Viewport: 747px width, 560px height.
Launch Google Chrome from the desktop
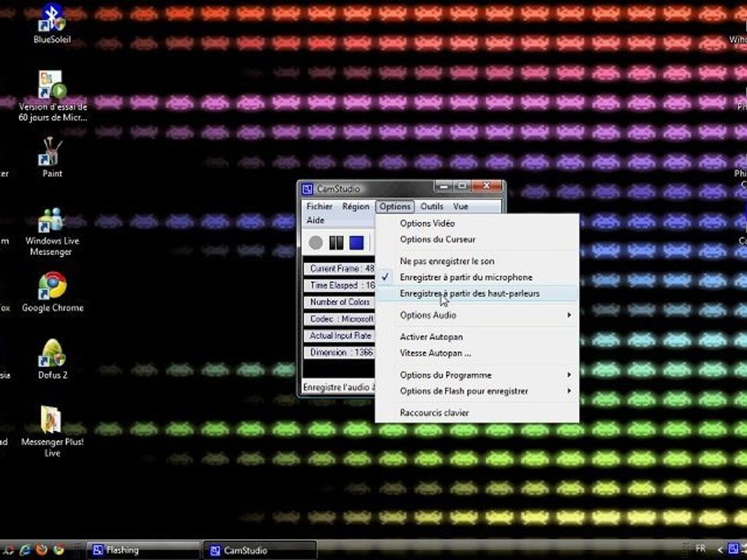click(52, 292)
